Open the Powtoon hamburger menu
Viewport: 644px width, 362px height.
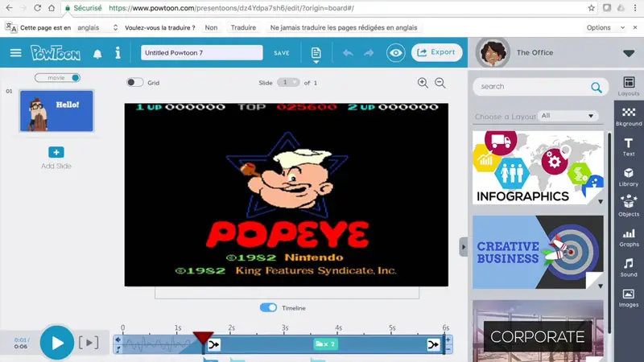pos(15,53)
